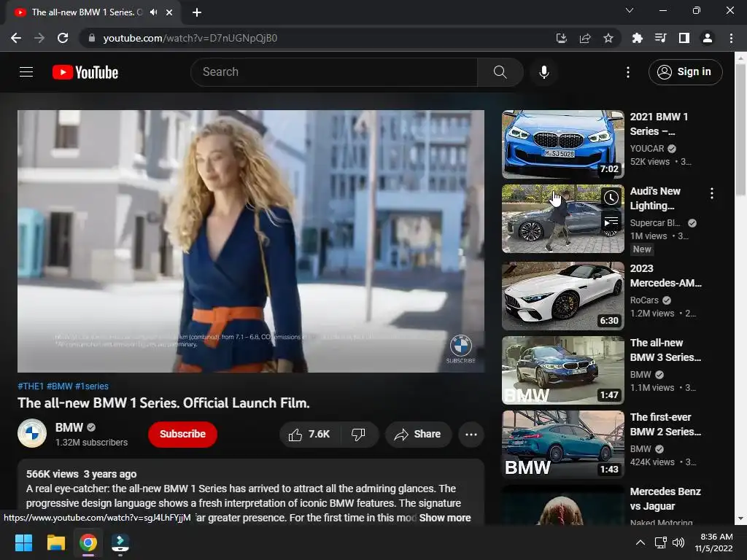Viewport: 747px width, 560px height.
Task: Subscribe to the BMW channel
Action: point(182,435)
